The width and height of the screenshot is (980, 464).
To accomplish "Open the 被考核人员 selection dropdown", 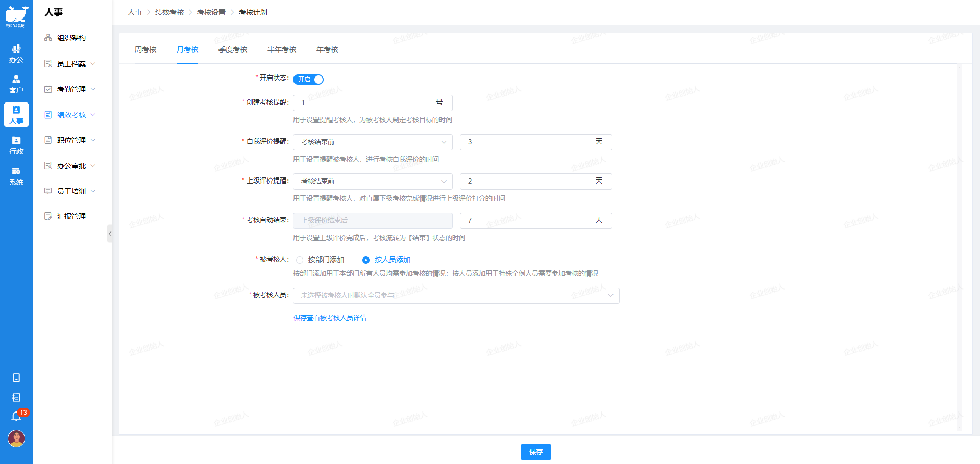I will coord(456,296).
